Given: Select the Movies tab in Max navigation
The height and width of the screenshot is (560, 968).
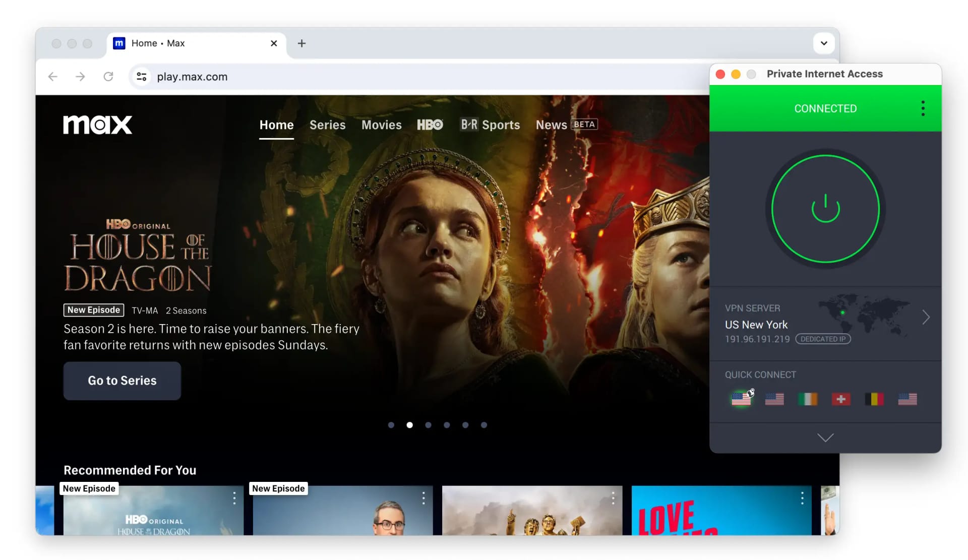Looking at the screenshot, I should coord(381,124).
